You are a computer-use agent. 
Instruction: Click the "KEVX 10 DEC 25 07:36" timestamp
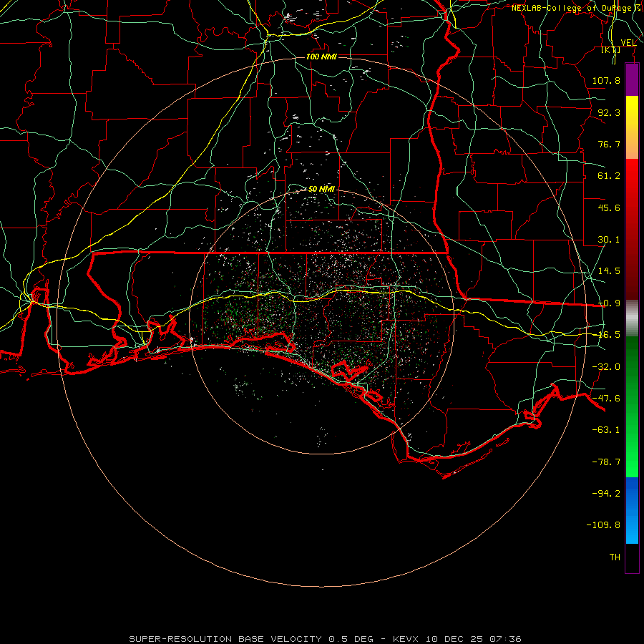point(457,639)
